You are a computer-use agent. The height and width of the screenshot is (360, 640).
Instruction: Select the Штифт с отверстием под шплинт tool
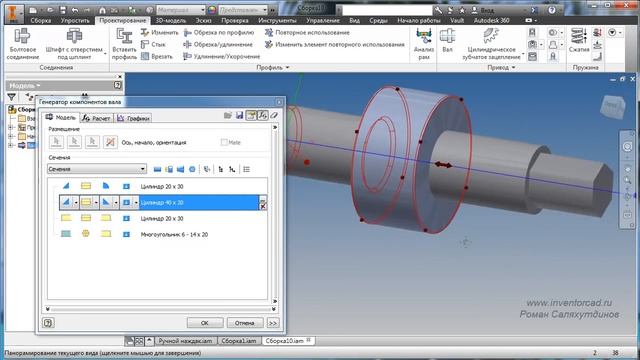pos(74,44)
